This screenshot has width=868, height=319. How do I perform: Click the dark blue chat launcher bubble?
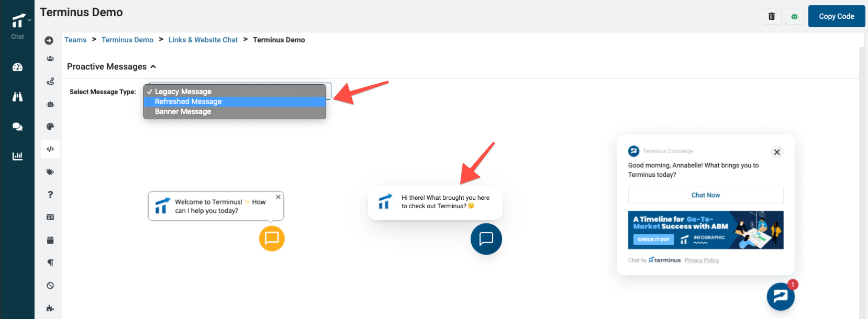point(486,239)
